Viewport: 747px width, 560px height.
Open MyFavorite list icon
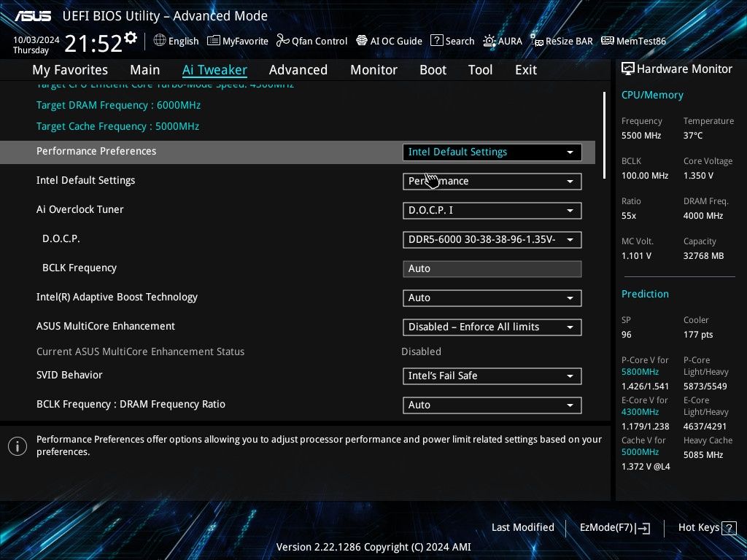coord(214,41)
